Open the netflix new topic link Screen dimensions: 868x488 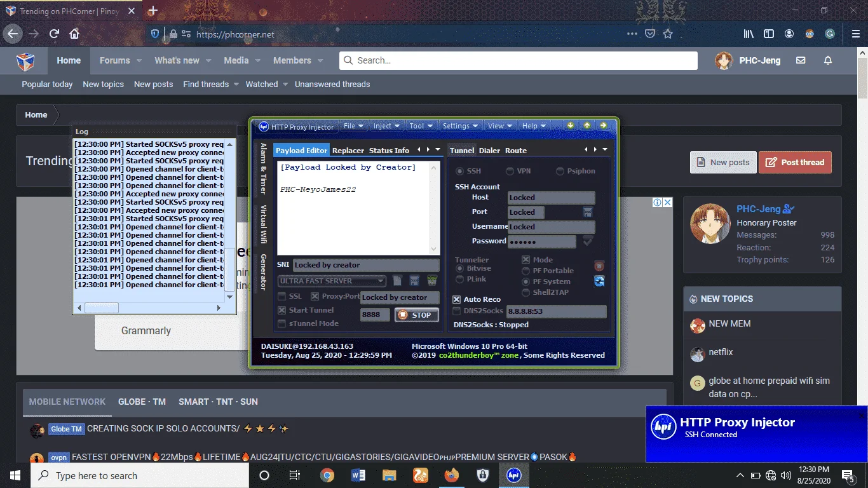tap(721, 352)
